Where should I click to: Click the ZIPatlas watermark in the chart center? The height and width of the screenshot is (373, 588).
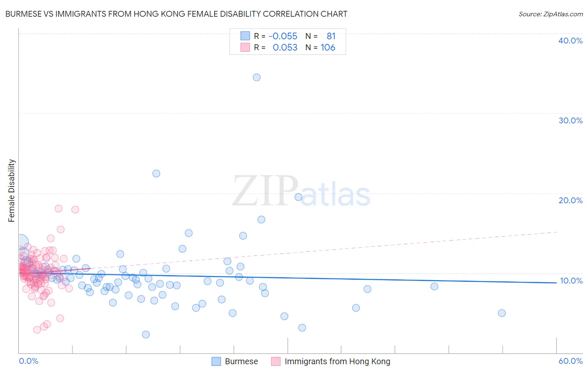pos(301,192)
